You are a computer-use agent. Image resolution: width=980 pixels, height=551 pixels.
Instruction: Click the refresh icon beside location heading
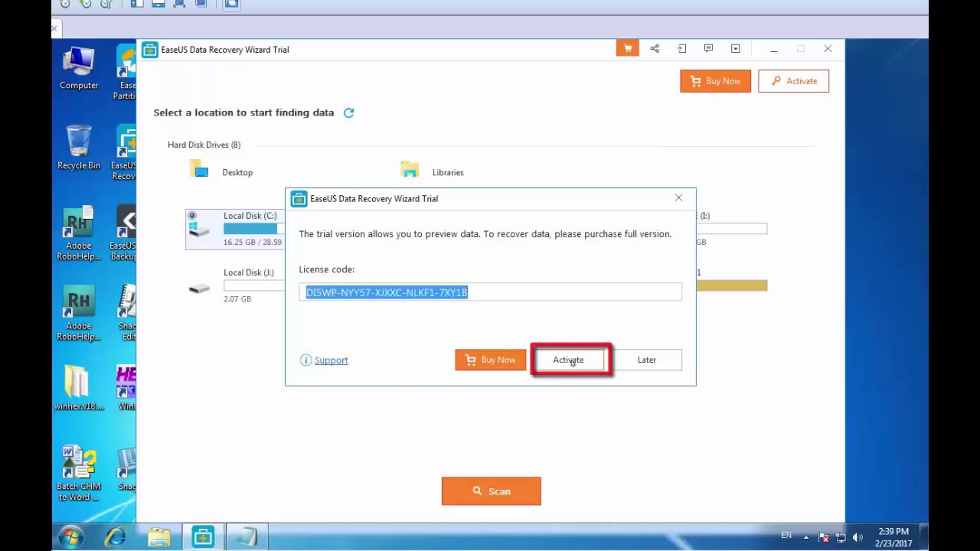click(x=348, y=112)
